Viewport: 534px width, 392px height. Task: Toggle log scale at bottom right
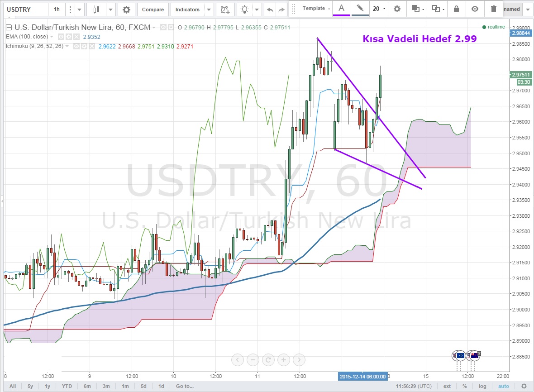[483, 386]
